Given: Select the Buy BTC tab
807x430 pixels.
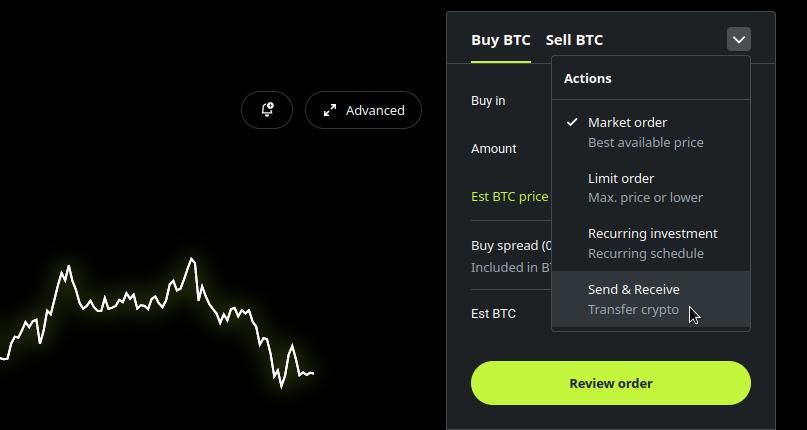Looking at the screenshot, I should click(500, 40).
